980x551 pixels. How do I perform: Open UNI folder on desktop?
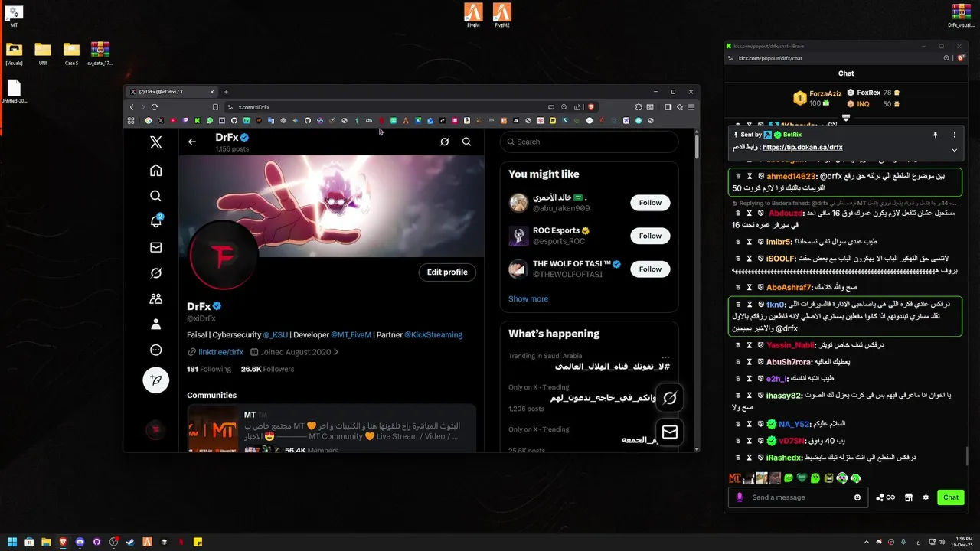(x=43, y=54)
